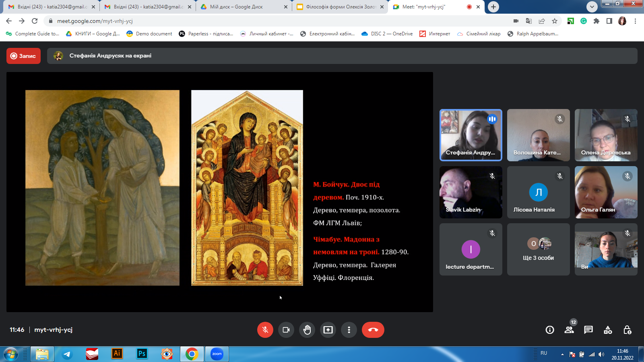This screenshot has width=644, height=362.
Task: Select Стефанія Андрусяк video tile
Action: (471, 135)
